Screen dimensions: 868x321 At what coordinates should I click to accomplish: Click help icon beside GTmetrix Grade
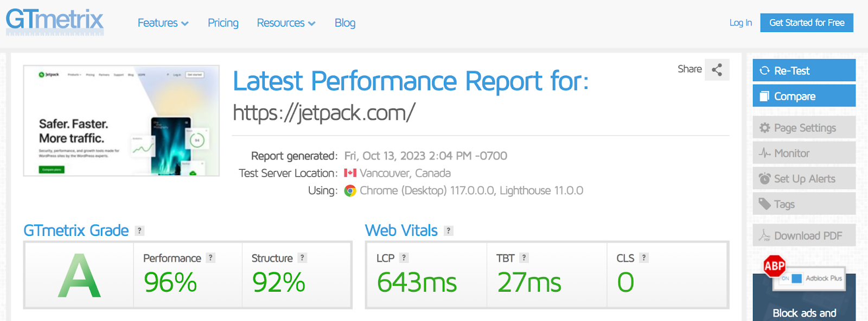point(139,230)
